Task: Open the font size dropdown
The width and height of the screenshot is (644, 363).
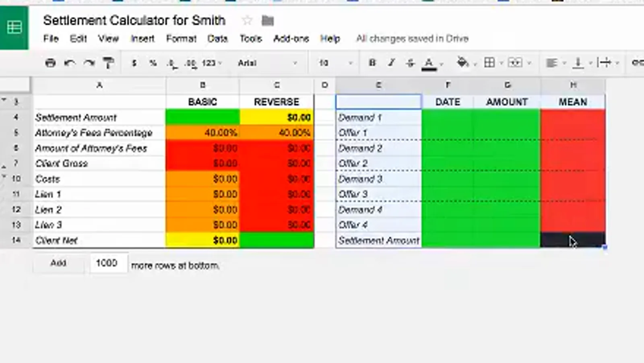Action: point(335,63)
